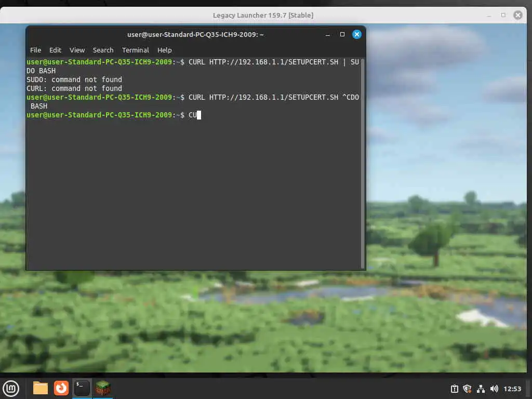Viewport: 532px width, 399px height.
Task: Open the Linux Mint start menu
Action: click(11, 389)
